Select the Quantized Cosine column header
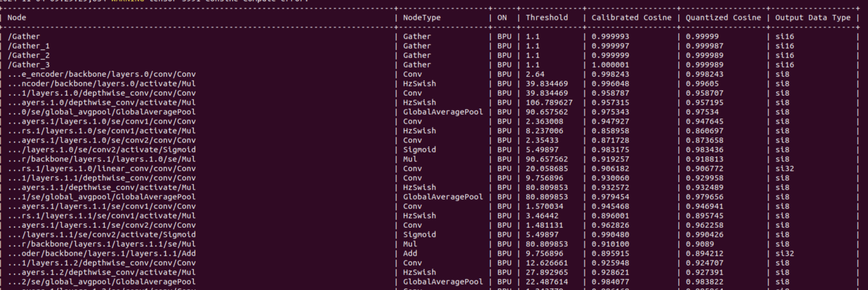Screen dimensions: 868x290 coord(723,18)
